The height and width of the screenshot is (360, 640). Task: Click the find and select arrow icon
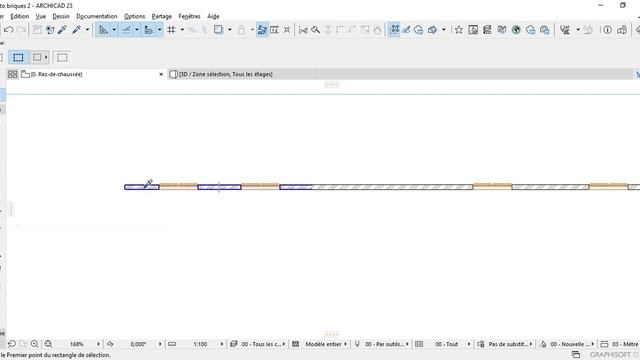(50, 30)
